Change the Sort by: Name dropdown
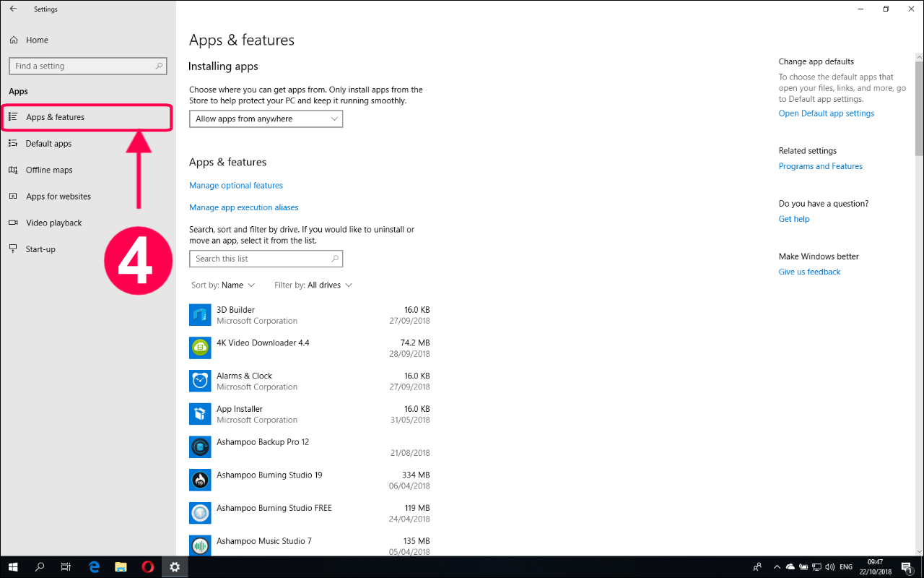The width and height of the screenshot is (924, 578). click(222, 285)
